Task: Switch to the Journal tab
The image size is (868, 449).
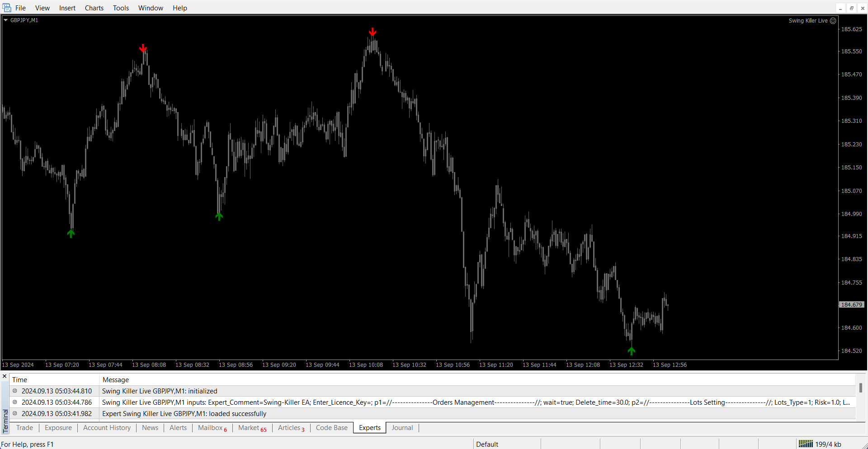Action: [x=402, y=428]
